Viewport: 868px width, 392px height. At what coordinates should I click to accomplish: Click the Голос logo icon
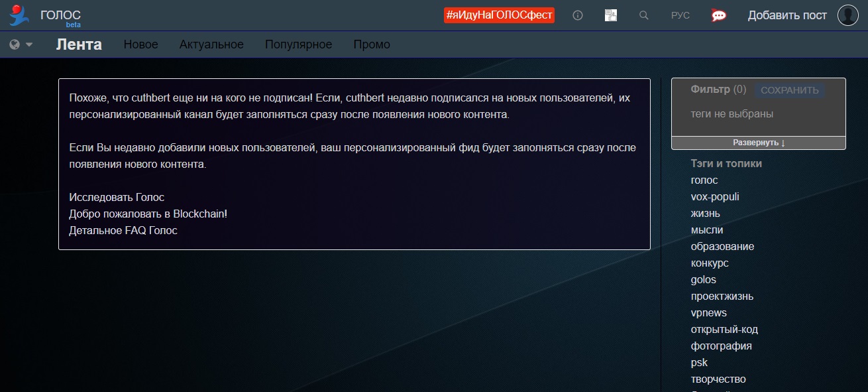pyautogui.click(x=19, y=15)
